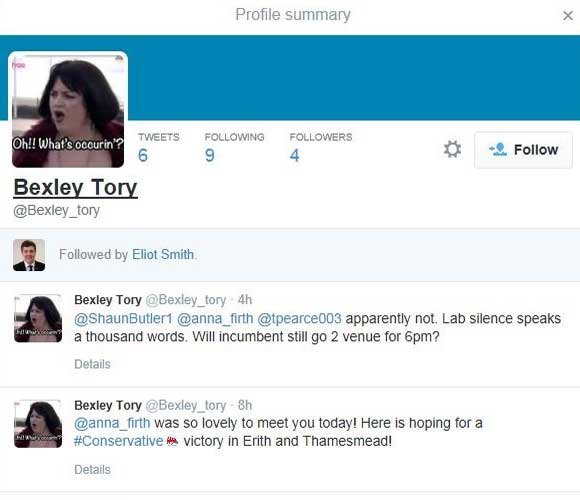
Task: Click the @Bexley_tory handle under the name
Action: point(57,210)
